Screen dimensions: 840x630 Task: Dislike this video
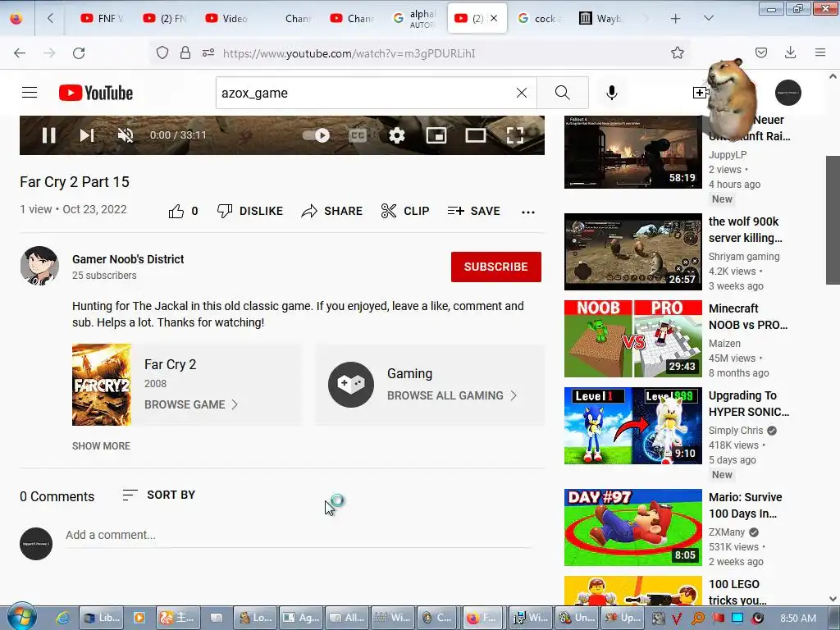coord(249,211)
